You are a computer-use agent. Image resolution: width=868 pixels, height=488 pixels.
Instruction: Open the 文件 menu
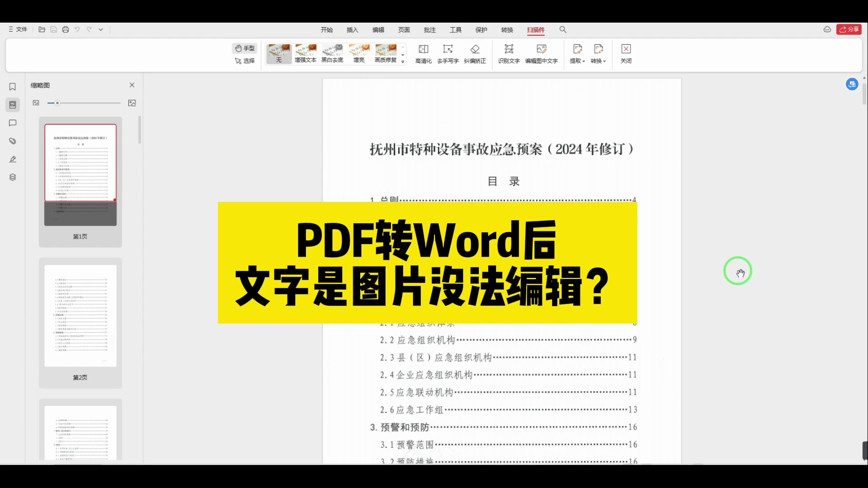point(18,29)
